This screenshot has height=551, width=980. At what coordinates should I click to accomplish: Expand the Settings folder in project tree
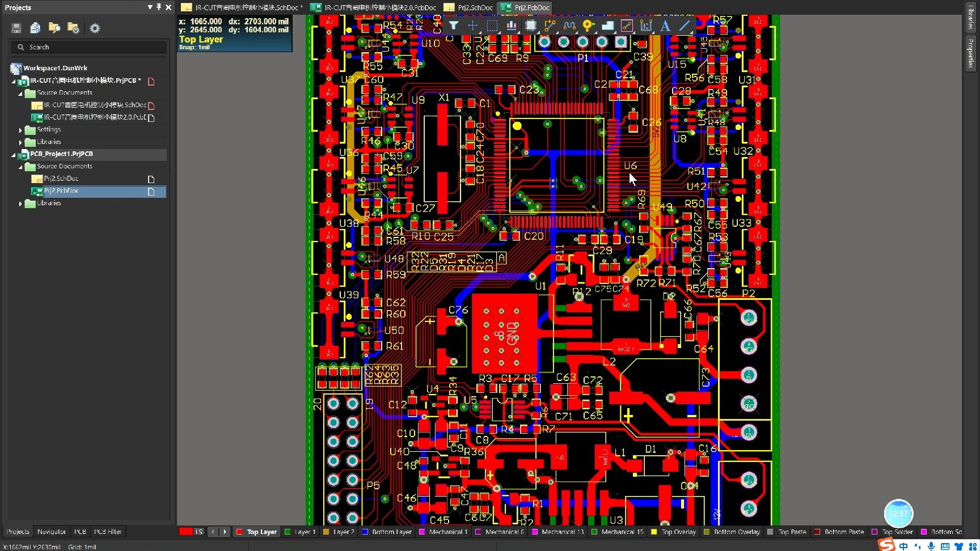pyautogui.click(x=21, y=130)
